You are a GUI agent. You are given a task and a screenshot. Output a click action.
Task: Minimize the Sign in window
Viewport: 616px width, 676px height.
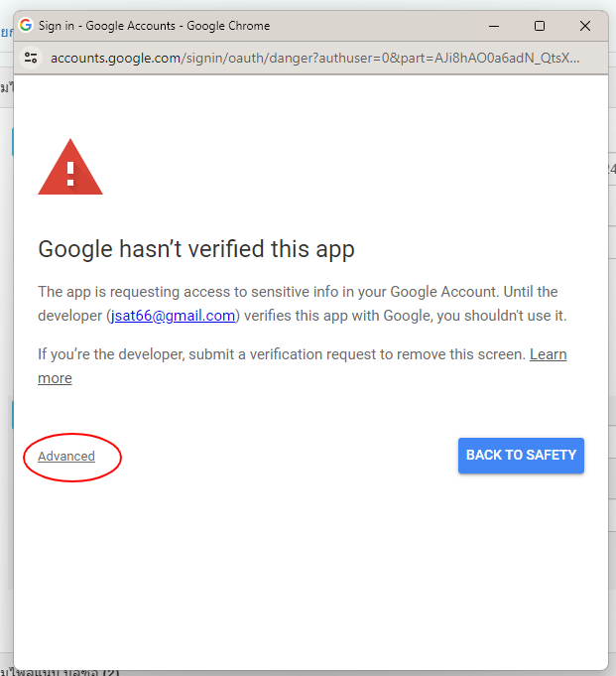pyautogui.click(x=494, y=26)
